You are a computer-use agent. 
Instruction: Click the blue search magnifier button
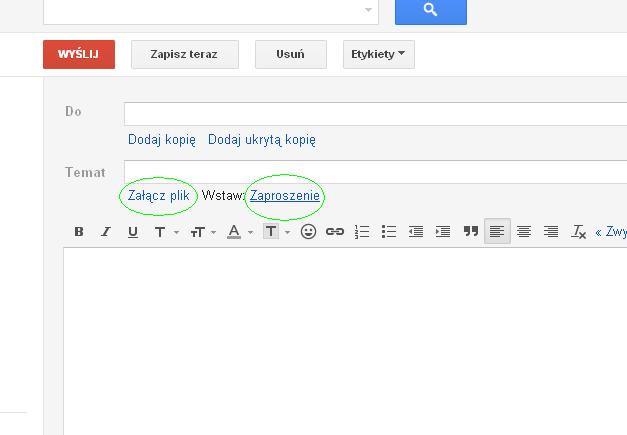point(431,11)
